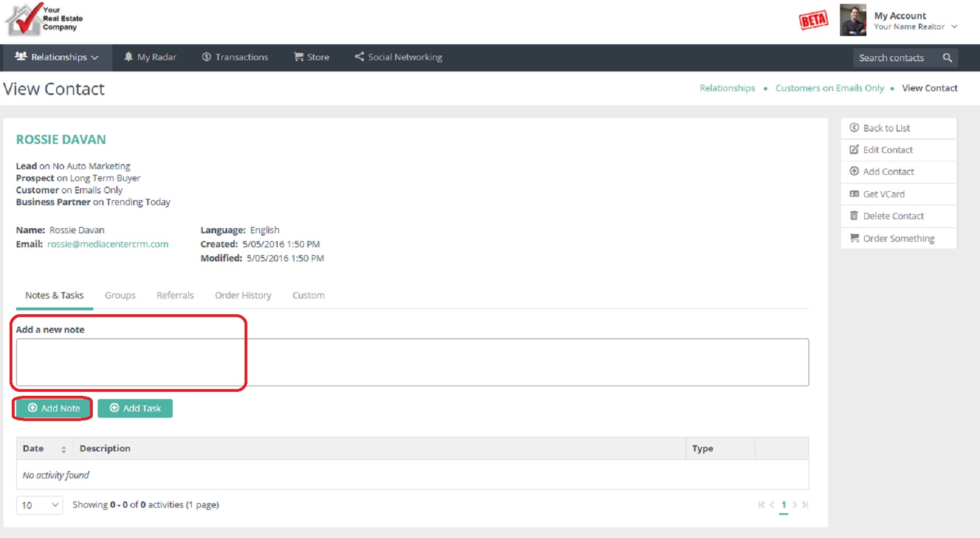The height and width of the screenshot is (538, 980).
Task: Open the page size dropdown showing 10
Action: click(39, 505)
